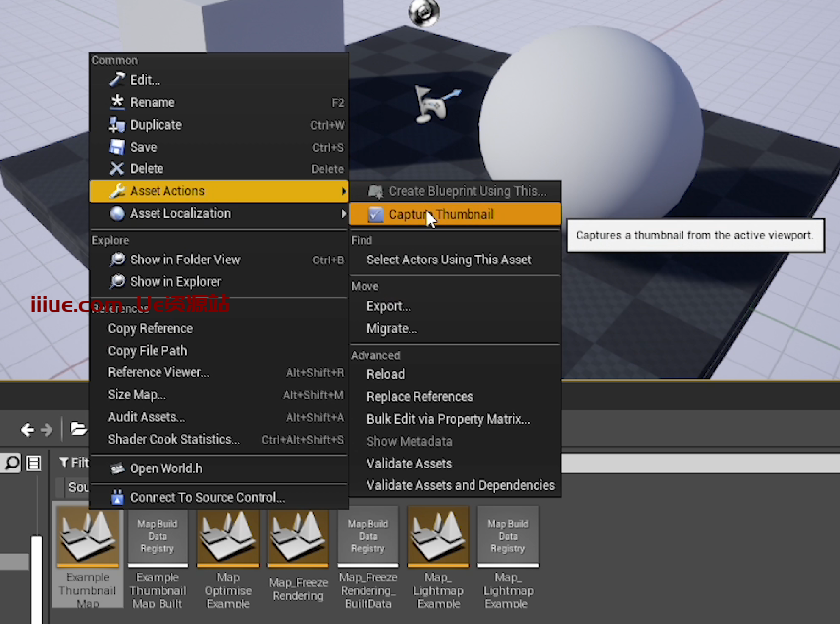The image size is (840, 624).
Task: Expand the Asset Actions submenu arrow
Action: 344,191
